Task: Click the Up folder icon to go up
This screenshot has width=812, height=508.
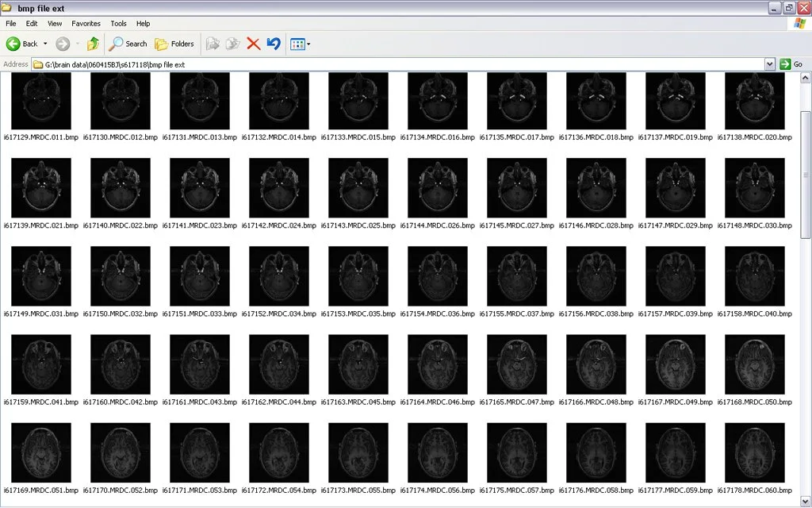Action: pos(93,44)
